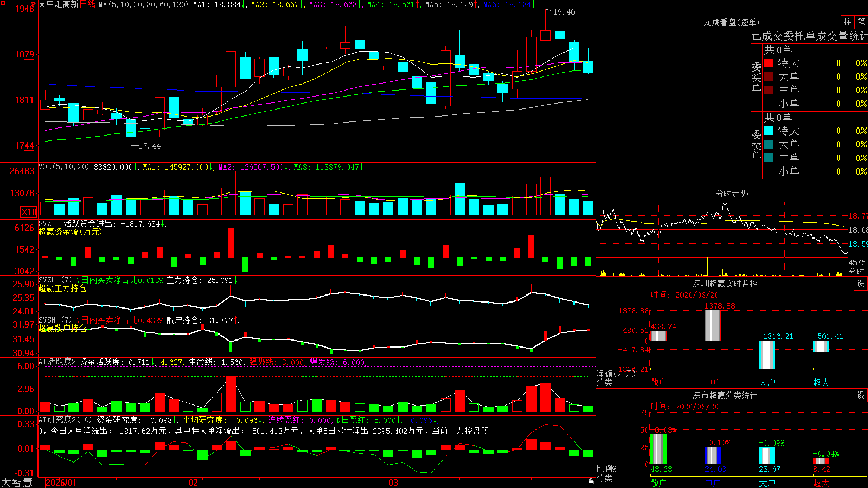
Task: Click the 1946 price axis label
Action: click(25, 9)
